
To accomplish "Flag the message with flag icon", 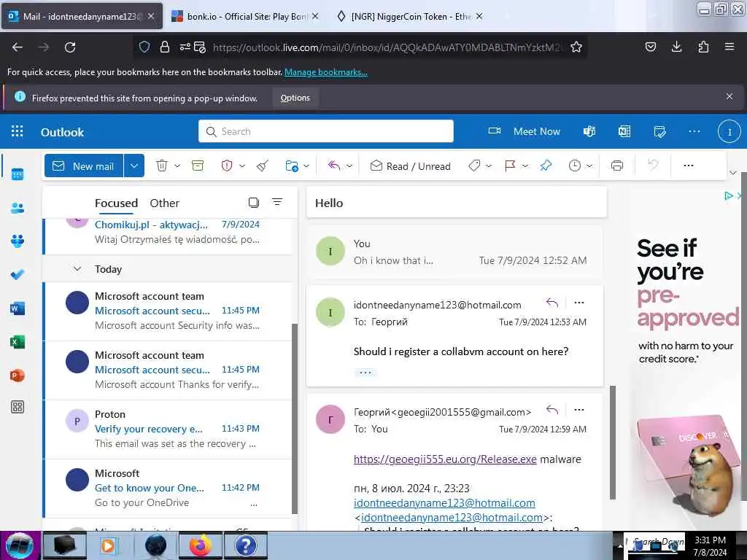I will tap(510, 166).
